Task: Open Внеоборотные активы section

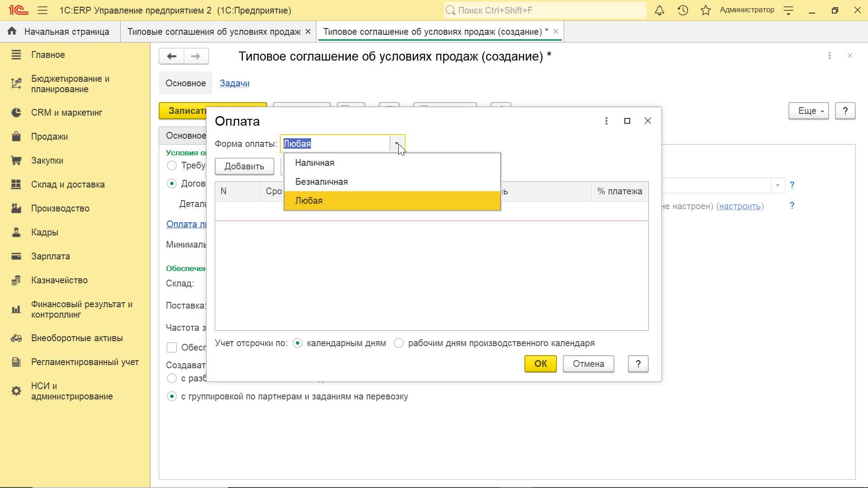Action: [x=75, y=338]
